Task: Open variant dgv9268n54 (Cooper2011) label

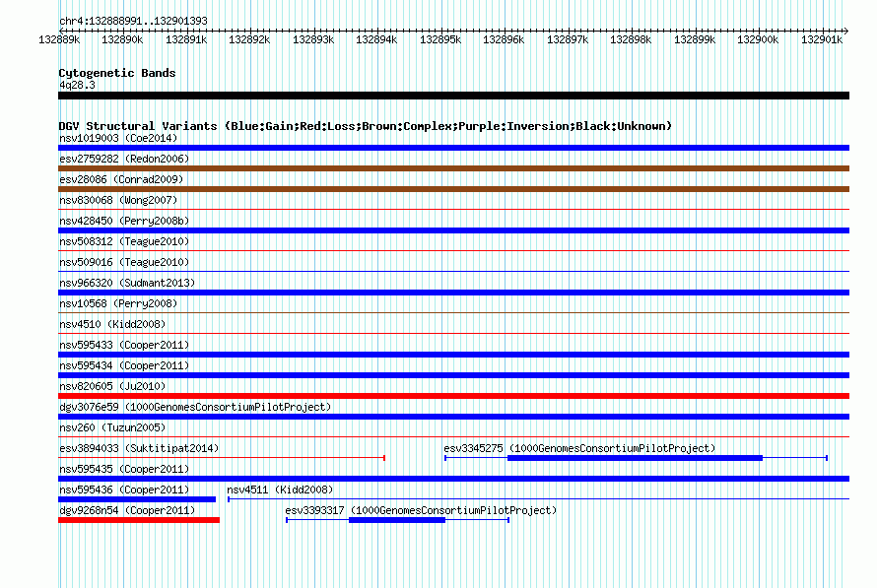Action: (127, 510)
